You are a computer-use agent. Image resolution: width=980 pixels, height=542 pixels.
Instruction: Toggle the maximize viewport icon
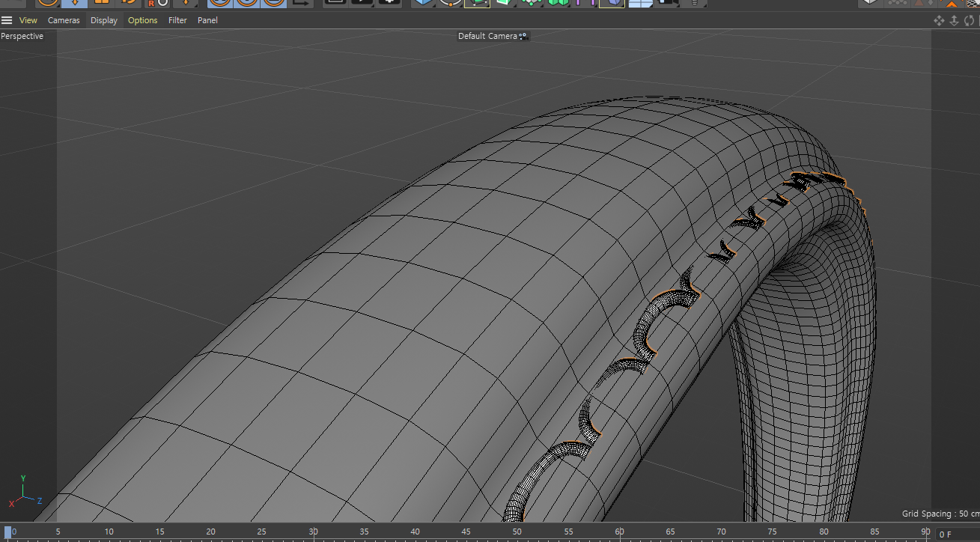coord(978,20)
